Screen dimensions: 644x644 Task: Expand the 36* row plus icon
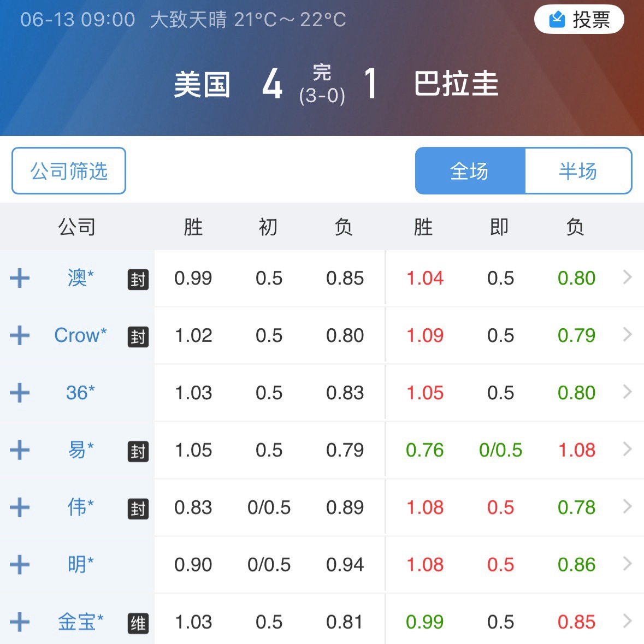click(x=20, y=392)
